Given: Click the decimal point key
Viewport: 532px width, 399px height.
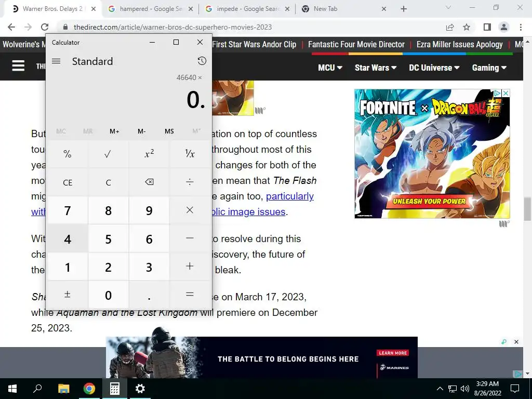Looking at the screenshot, I should point(149,295).
